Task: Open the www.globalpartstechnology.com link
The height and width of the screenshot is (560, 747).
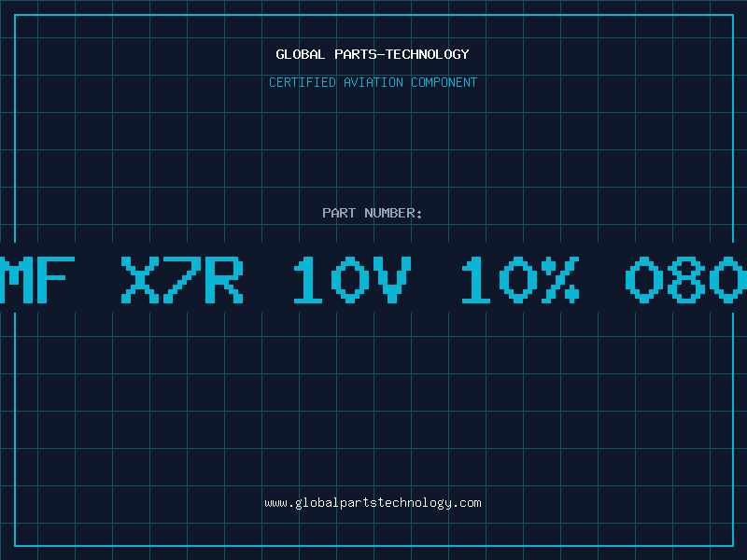Action: point(373,503)
